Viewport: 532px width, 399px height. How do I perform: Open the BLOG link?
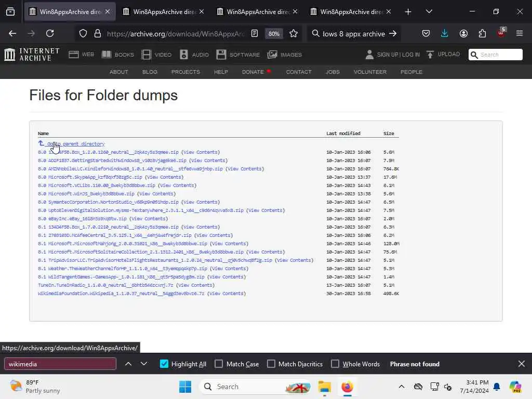coord(150,72)
